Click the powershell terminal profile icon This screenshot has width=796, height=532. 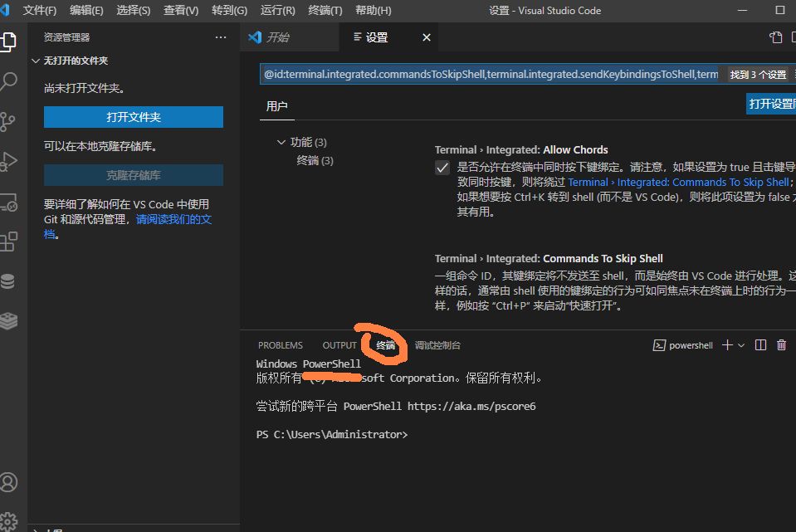tap(659, 346)
